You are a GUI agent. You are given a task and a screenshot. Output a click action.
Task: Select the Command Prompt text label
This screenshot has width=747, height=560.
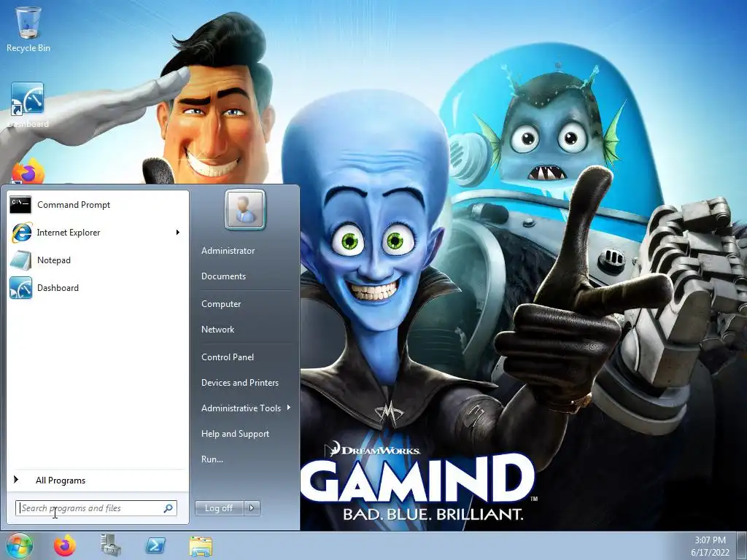pos(74,205)
